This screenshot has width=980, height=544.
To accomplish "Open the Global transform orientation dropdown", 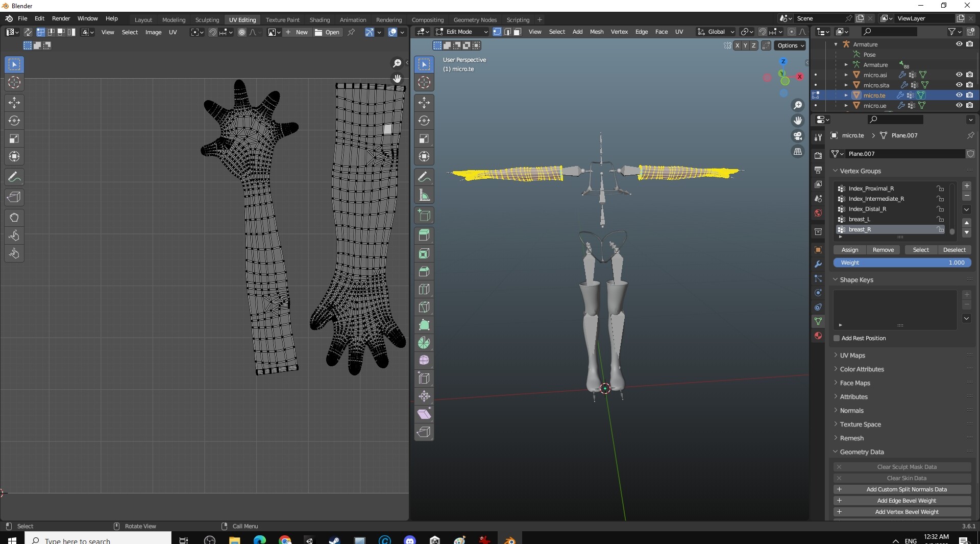I will (x=716, y=32).
